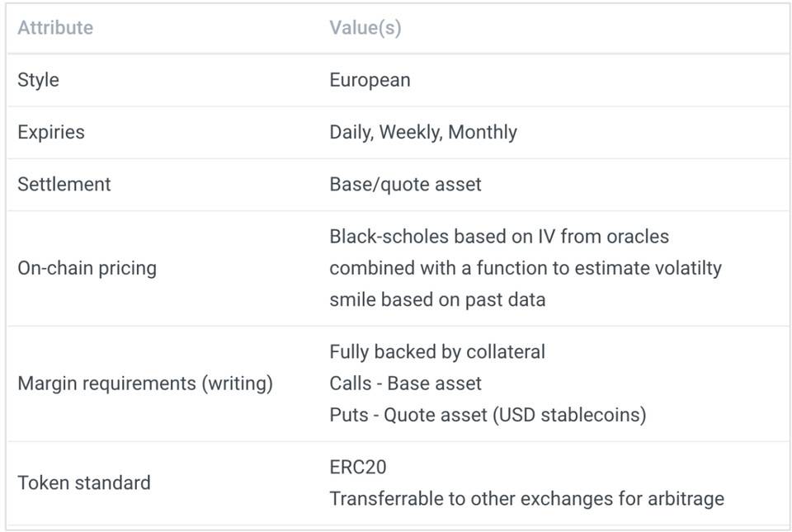Viewport: 792px width, 532px height.
Task: Click the Attribute column header
Action: pos(55,28)
